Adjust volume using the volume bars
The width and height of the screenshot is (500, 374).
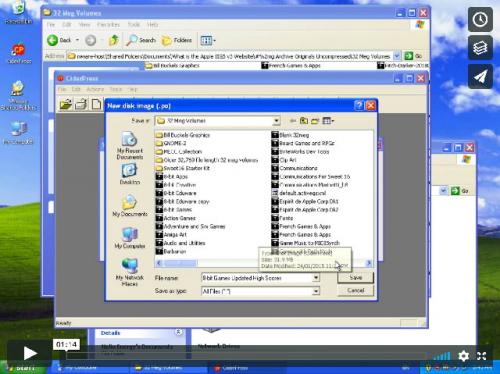(x=441, y=356)
